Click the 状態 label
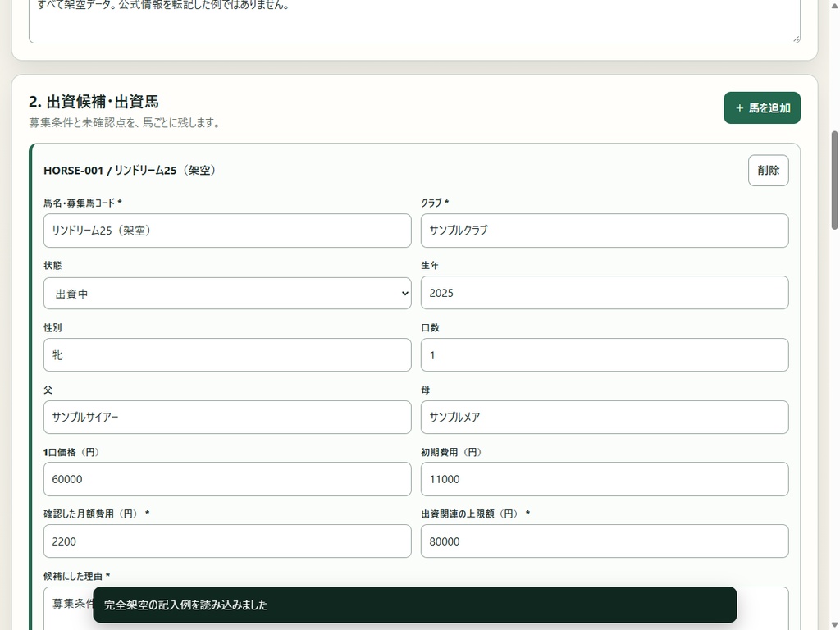The width and height of the screenshot is (840, 630). 52,265
